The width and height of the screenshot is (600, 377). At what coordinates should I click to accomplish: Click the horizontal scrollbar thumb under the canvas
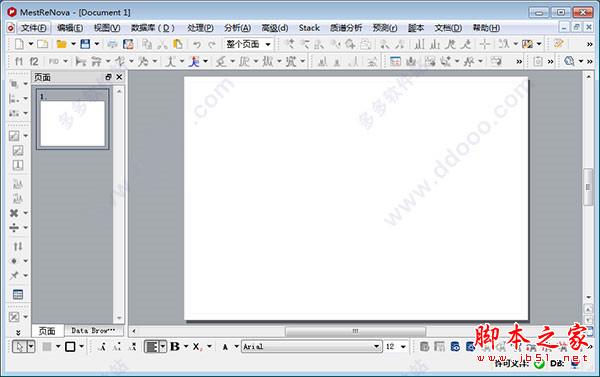pos(355,331)
